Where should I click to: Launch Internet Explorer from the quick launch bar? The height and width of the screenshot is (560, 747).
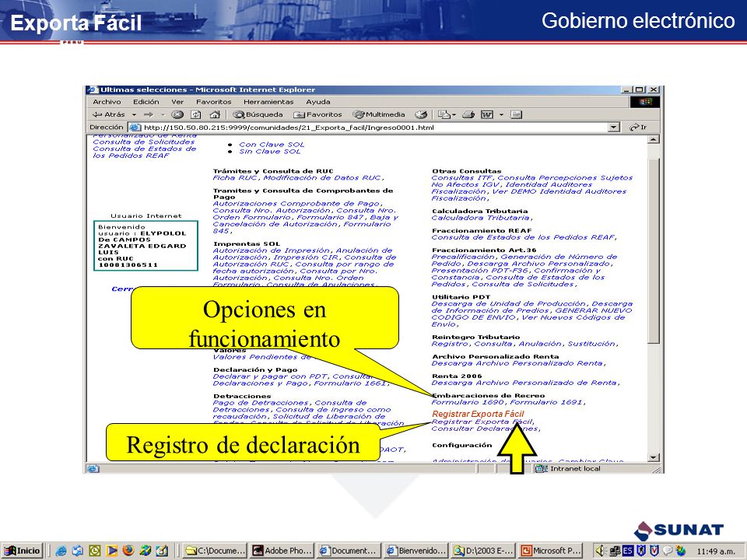tap(61, 551)
